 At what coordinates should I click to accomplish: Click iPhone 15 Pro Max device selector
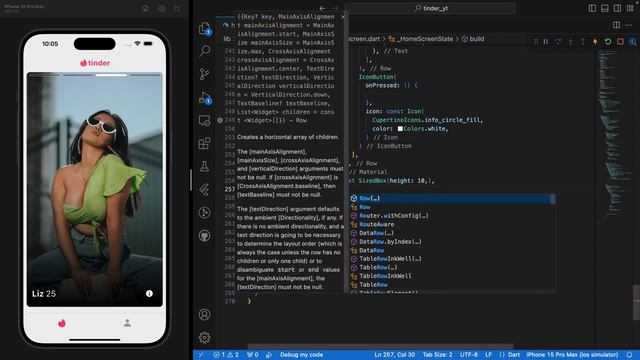[x=572, y=355]
